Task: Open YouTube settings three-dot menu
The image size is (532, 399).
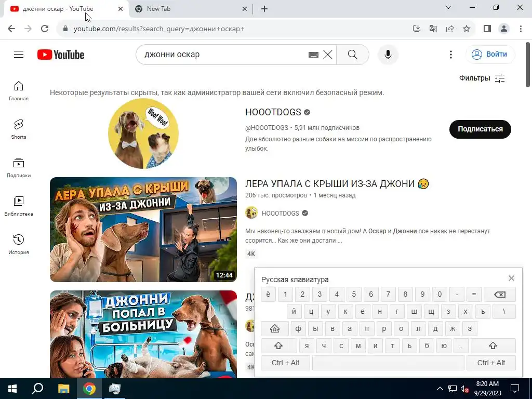Action: tap(450, 55)
